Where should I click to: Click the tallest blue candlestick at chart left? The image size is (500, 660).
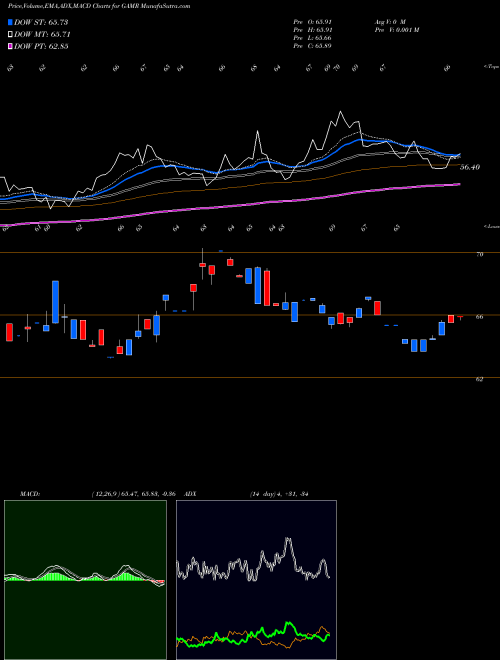click(56, 302)
